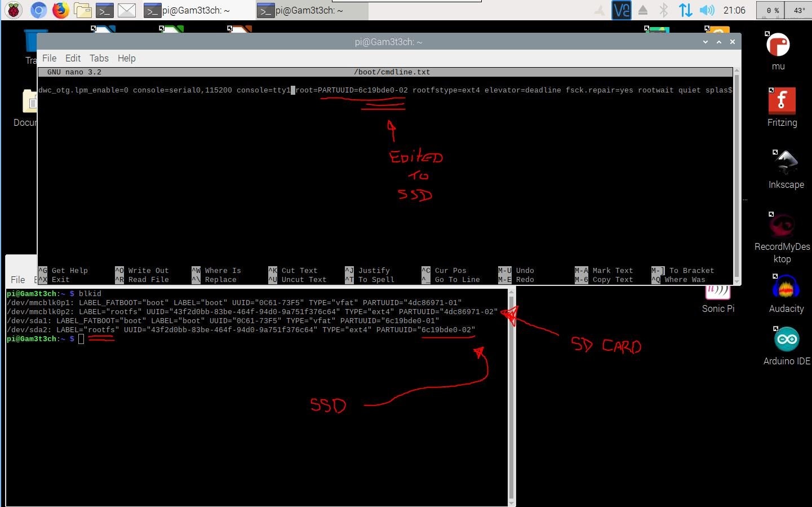
Task: Select the mu desktop icon
Action: pos(778,52)
